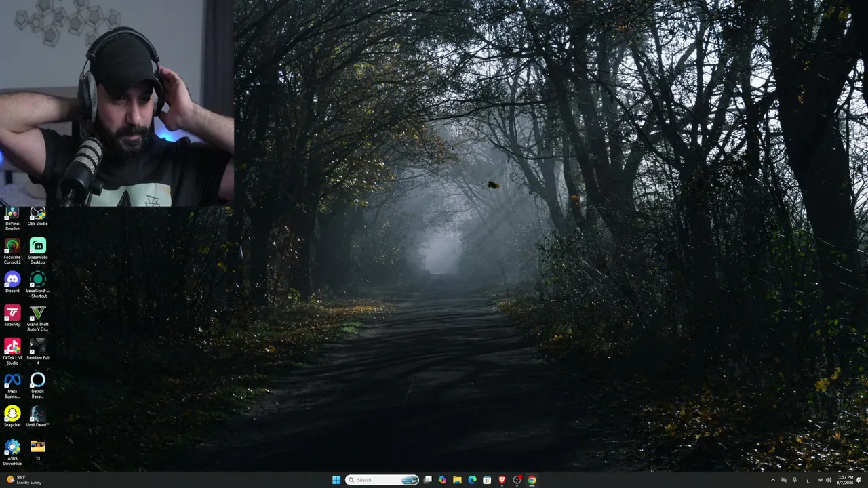The width and height of the screenshot is (868, 488).
Task: Open the Windows Start menu
Action: [x=336, y=480]
